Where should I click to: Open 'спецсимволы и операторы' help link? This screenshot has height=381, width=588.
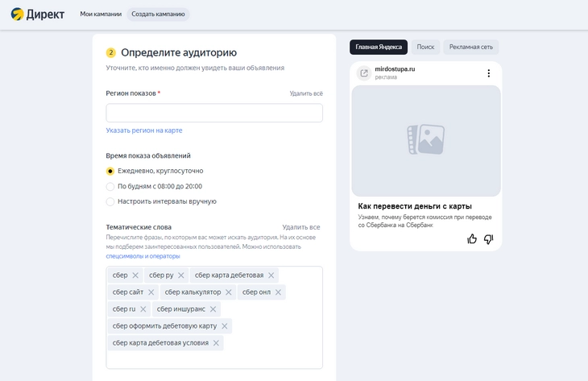[x=143, y=256]
